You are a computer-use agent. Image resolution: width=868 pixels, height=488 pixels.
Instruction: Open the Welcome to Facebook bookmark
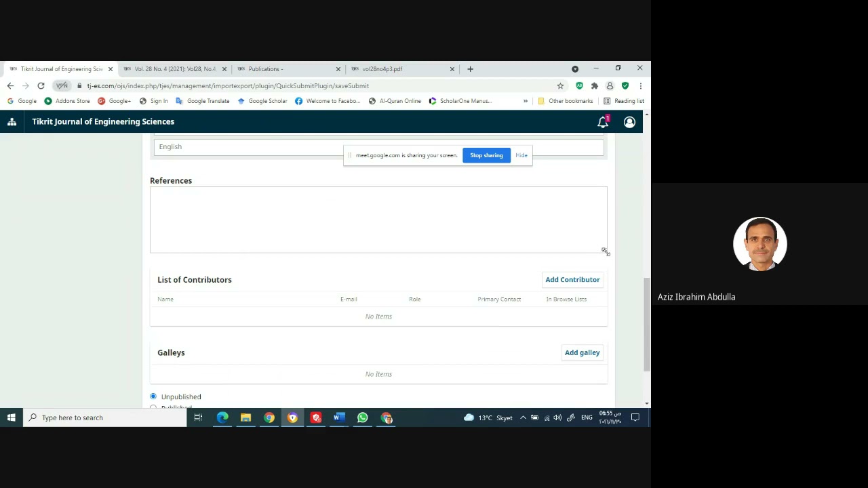coord(328,101)
